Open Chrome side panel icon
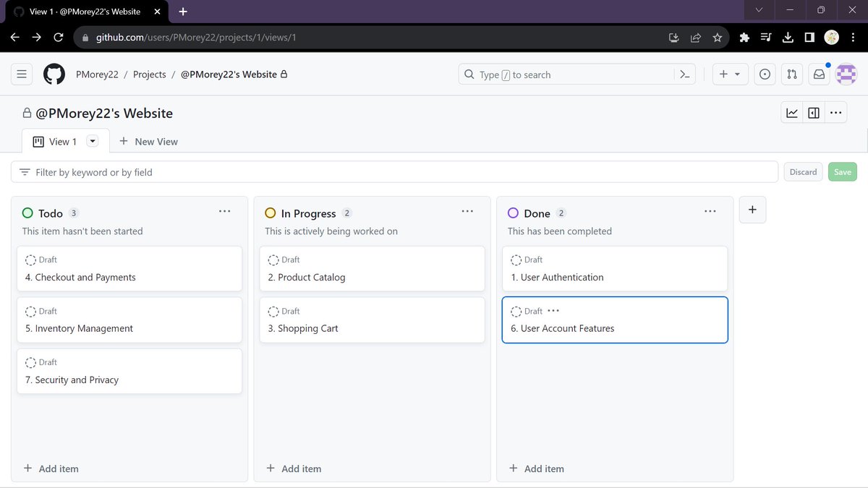Screen dimensions: 868x488 [x=810, y=38]
